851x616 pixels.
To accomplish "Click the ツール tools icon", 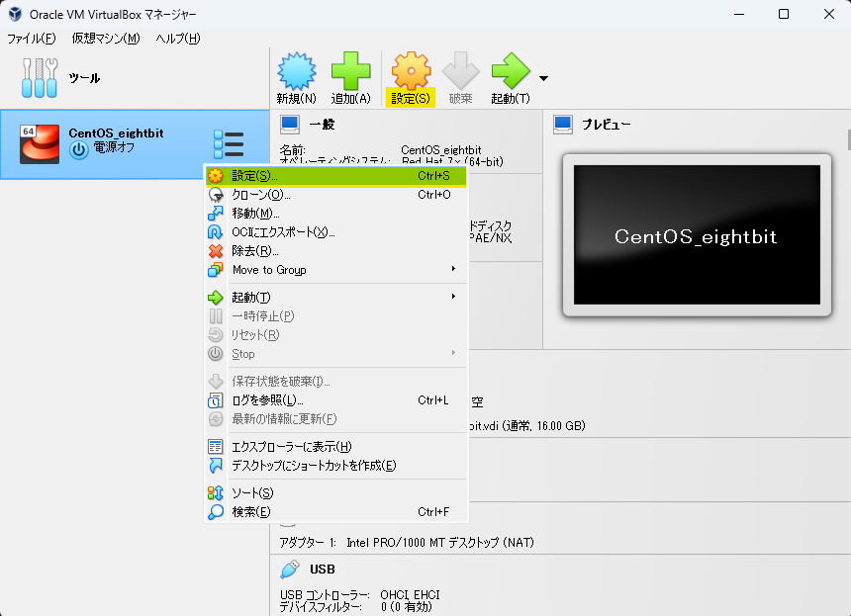I will point(39,78).
